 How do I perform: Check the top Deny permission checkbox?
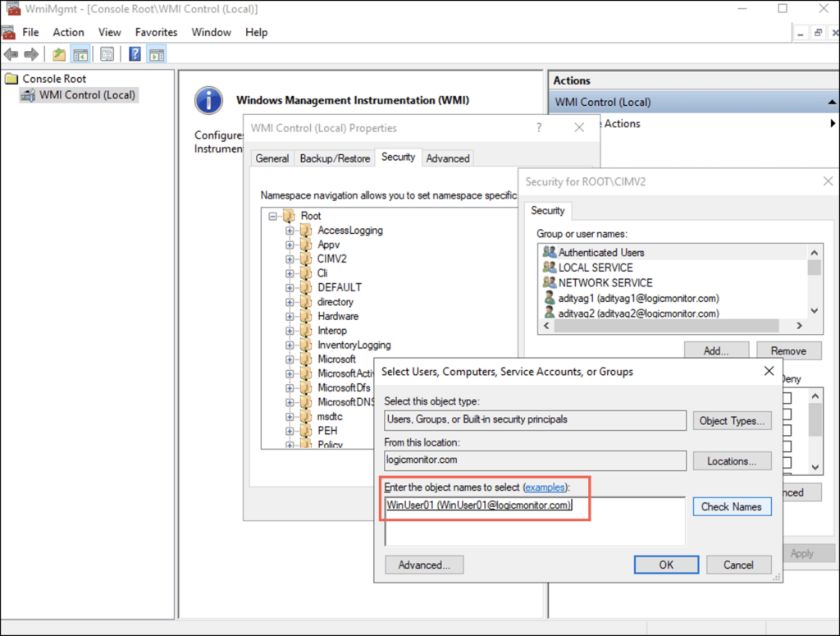[787, 398]
